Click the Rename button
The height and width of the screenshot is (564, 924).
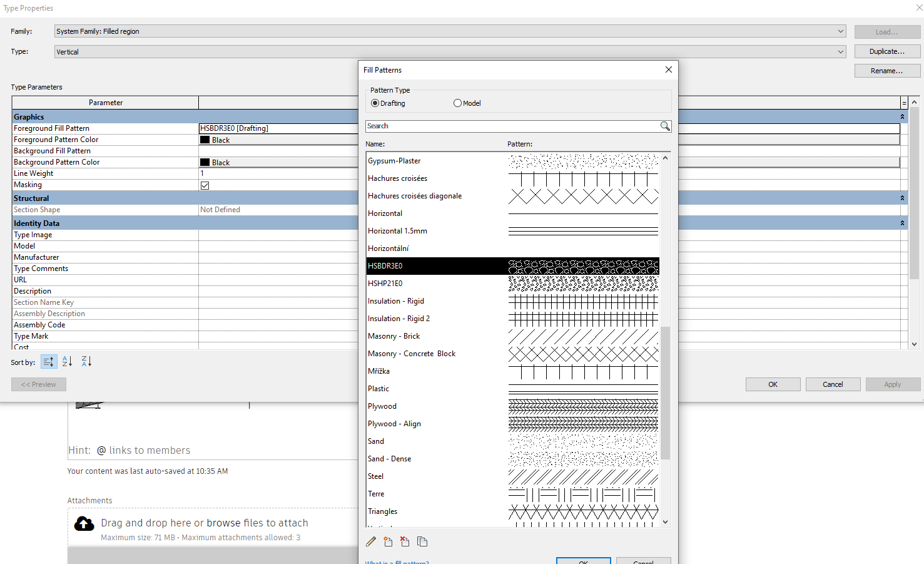click(x=887, y=70)
